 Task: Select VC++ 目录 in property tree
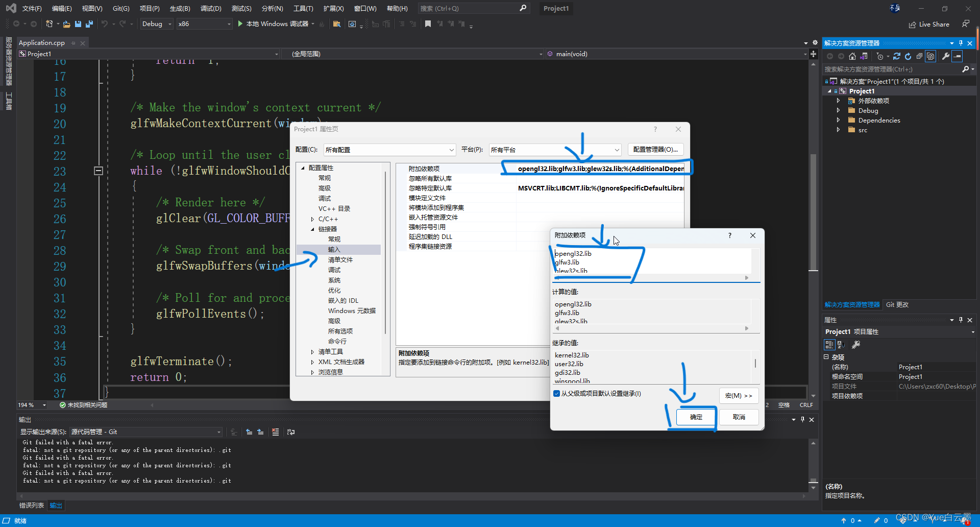334,209
